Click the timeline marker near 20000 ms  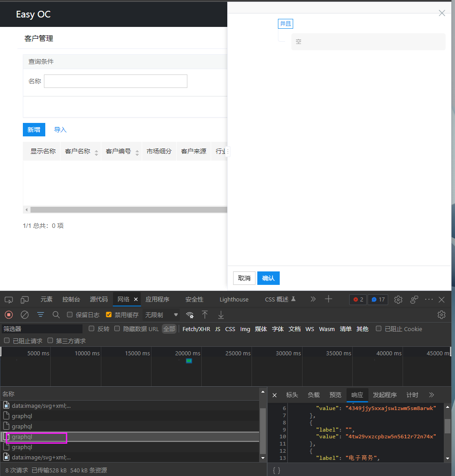(x=189, y=361)
